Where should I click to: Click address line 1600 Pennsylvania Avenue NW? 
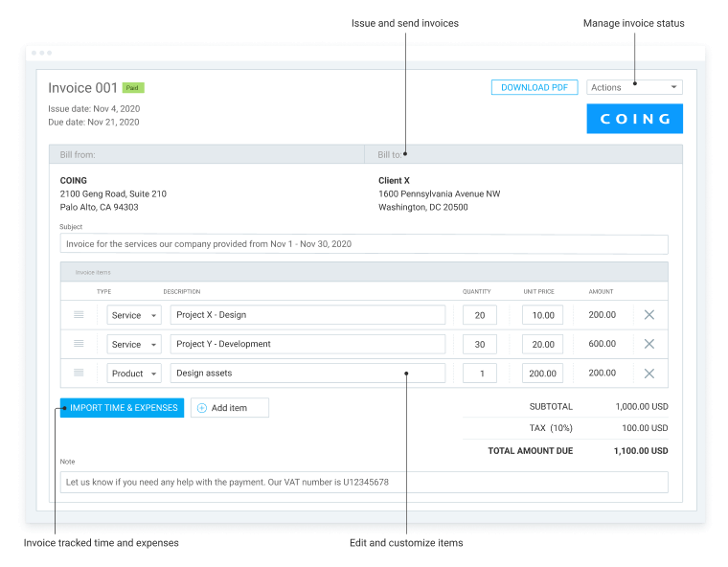tap(440, 193)
